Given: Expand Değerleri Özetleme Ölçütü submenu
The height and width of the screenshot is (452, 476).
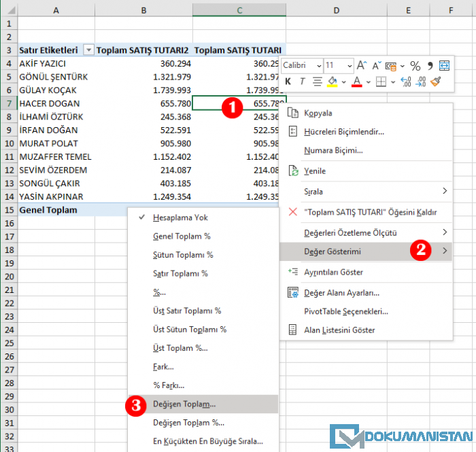Looking at the screenshot, I should 445,232.
